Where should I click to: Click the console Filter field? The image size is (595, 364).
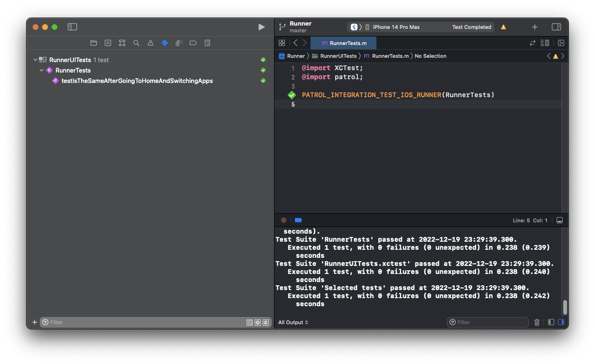coord(487,322)
